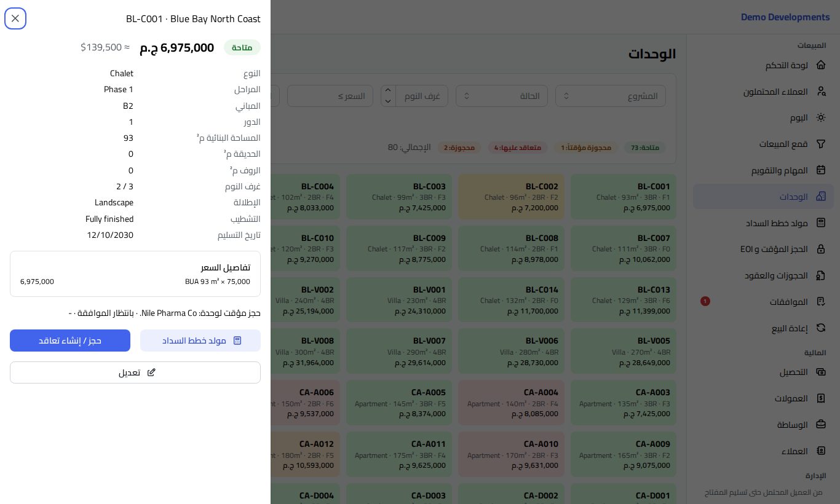Open unit card BL-C001
The height and width of the screenshot is (504, 840).
tap(624, 197)
